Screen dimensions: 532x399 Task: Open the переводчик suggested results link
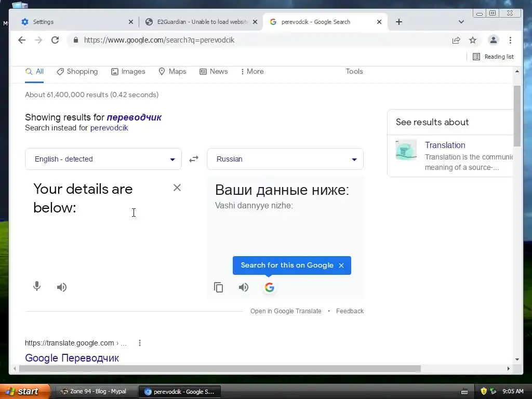(x=134, y=117)
